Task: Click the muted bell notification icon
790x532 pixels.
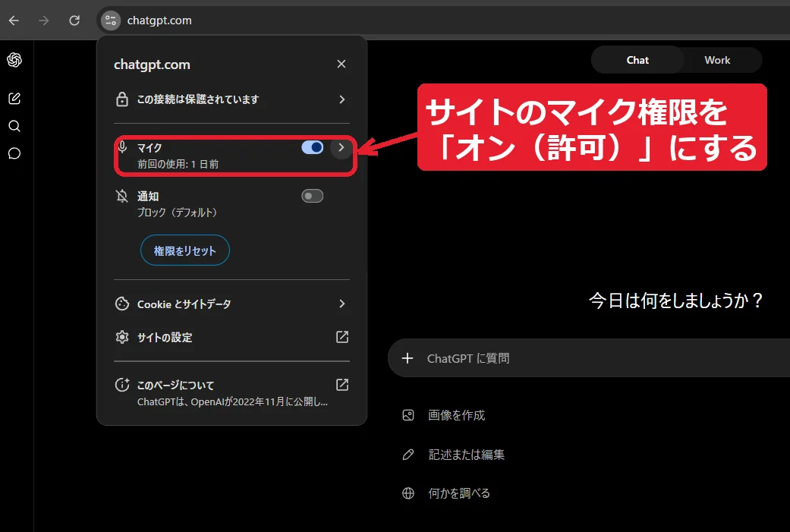Action: [122, 196]
